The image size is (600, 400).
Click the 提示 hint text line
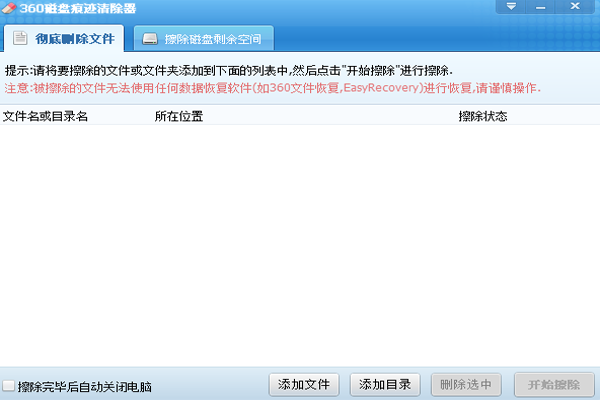coord(228,71)
